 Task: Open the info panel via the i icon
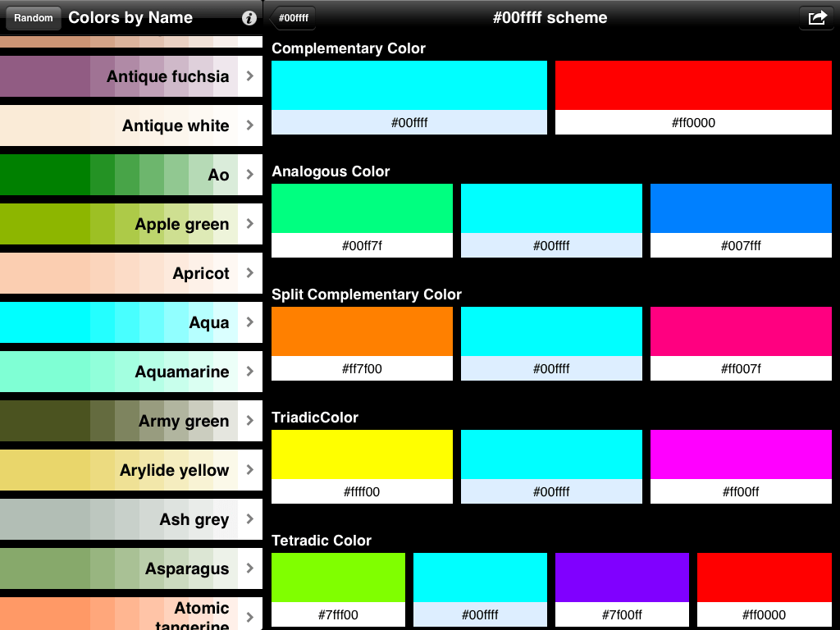click(249, 18)
